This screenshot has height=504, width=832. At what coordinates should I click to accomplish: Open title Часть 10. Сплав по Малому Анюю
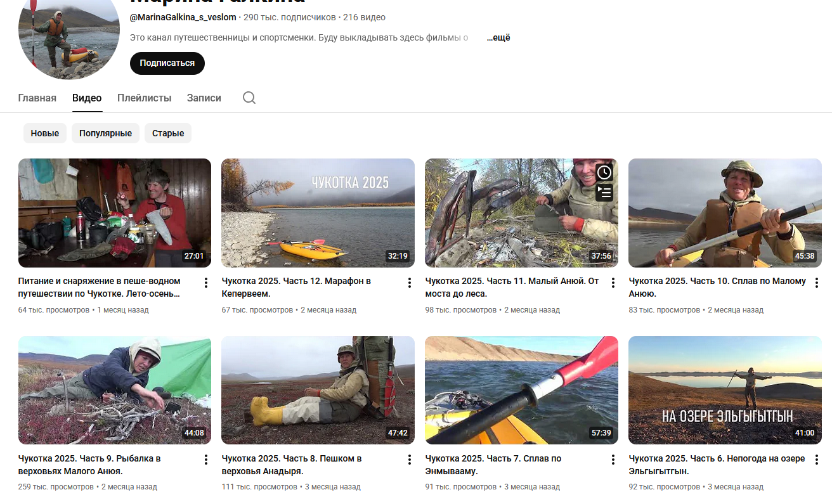(x=717, y=287)
